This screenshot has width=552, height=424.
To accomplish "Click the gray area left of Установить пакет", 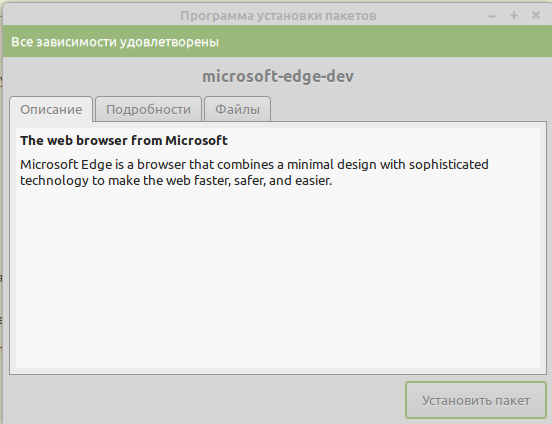I will point(204,400).
